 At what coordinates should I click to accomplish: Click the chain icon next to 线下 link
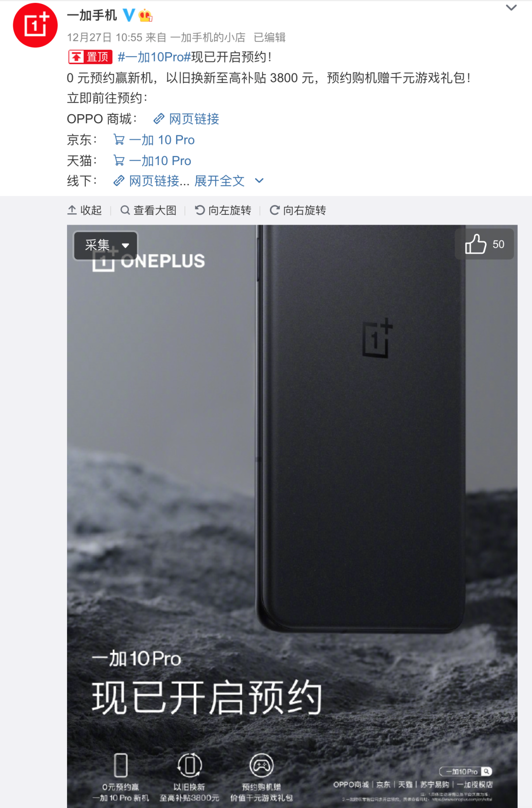[119, 181]
